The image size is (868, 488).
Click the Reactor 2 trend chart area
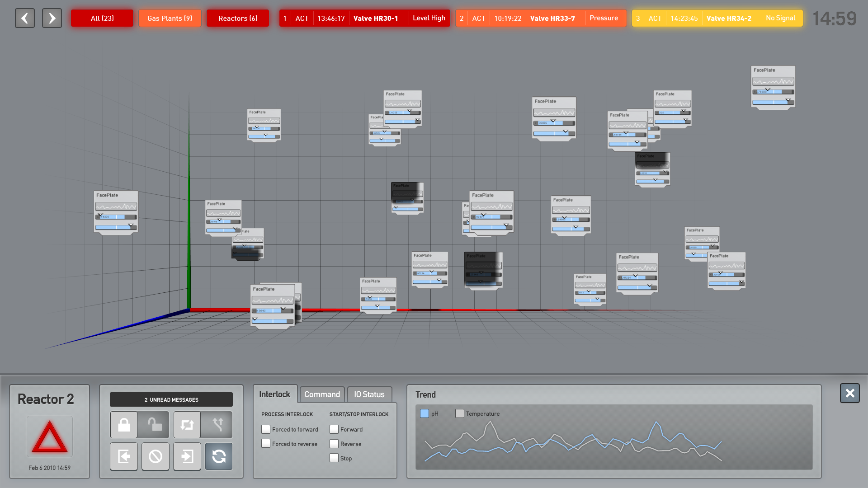click(x=614, y=437)
